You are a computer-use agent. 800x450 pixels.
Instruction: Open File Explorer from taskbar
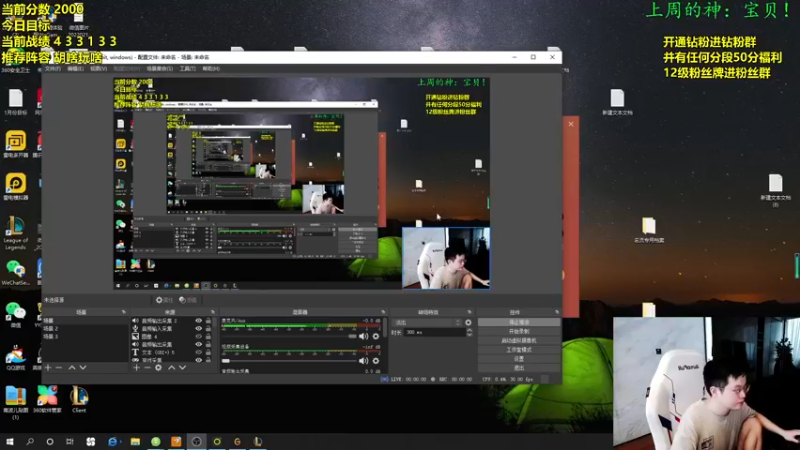click(x=135, y=441)
